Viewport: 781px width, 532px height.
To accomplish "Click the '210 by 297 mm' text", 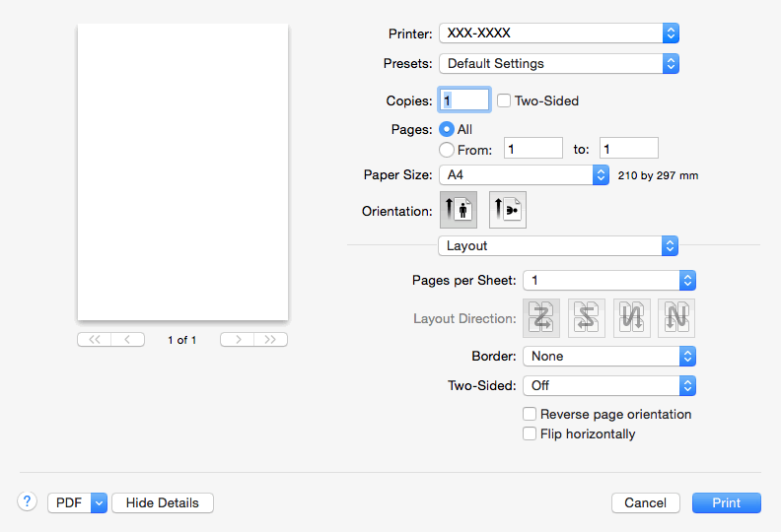I will (x=658, y=175).
